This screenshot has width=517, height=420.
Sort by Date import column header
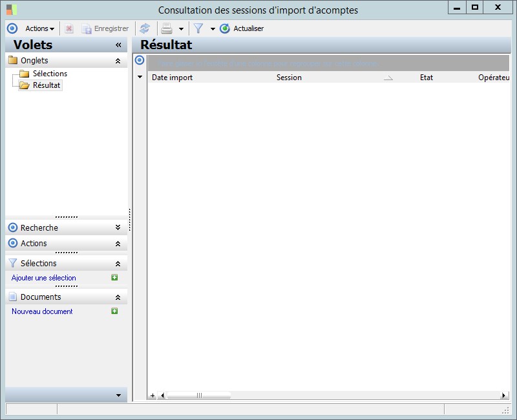click(x=211, y=78)
